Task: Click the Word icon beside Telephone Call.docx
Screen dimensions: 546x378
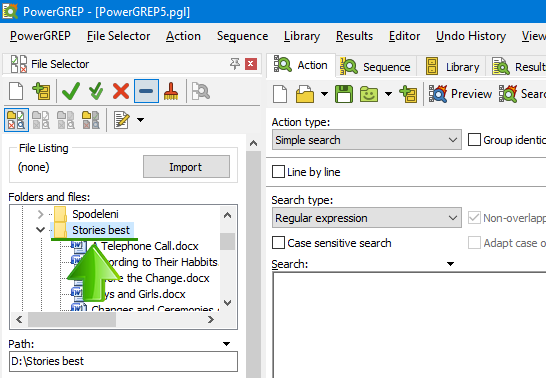Action: 78,245
